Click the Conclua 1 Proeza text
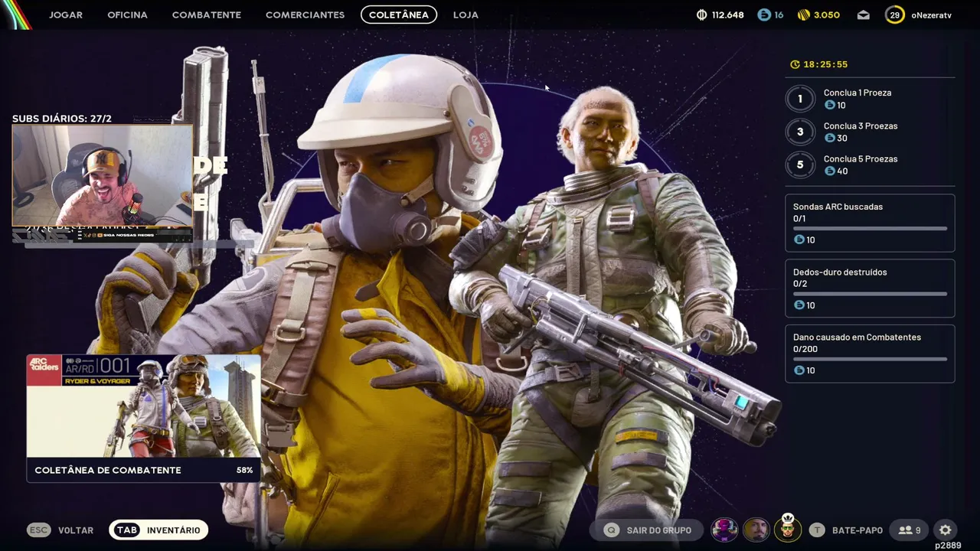 [x=857, y=93]
